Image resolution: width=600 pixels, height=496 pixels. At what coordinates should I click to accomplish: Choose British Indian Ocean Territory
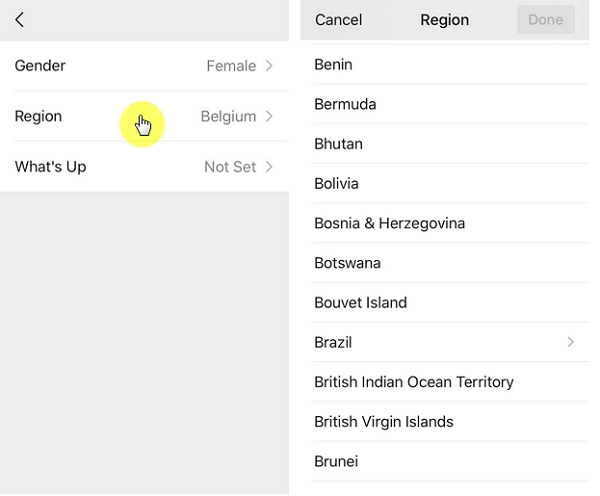[413, 382]
